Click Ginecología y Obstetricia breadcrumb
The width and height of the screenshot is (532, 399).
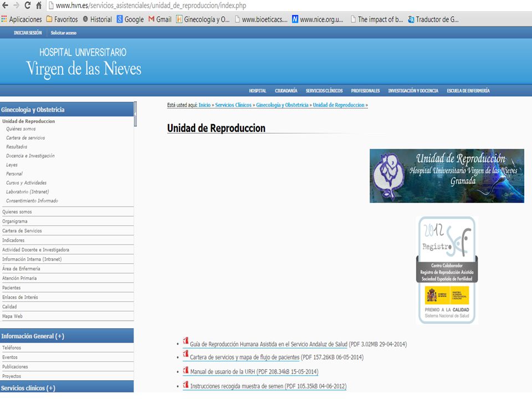(282, 105)
